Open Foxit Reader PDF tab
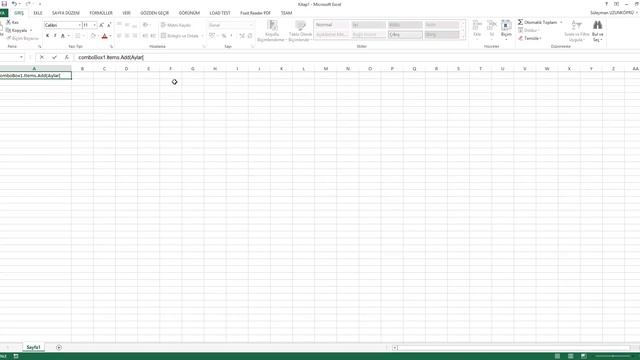Viewport: 640px width, 360px height. [x=256, y=13]
